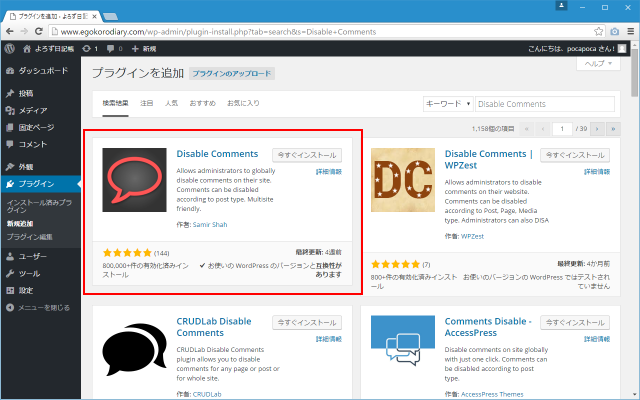The width and height of the screenshot is (640, 400).
Task: Open the site home icon よろず日記帳
Action: point(49,49)
